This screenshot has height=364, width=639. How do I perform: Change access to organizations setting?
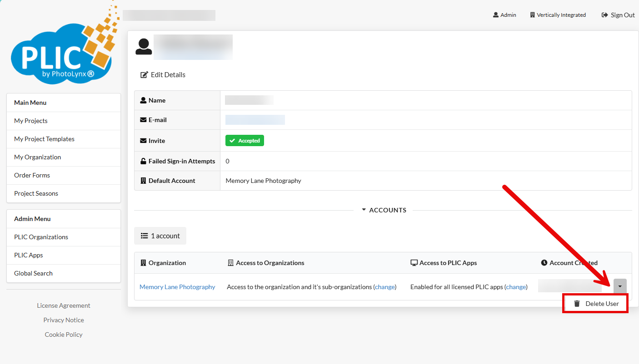click(x=384, y=287)
